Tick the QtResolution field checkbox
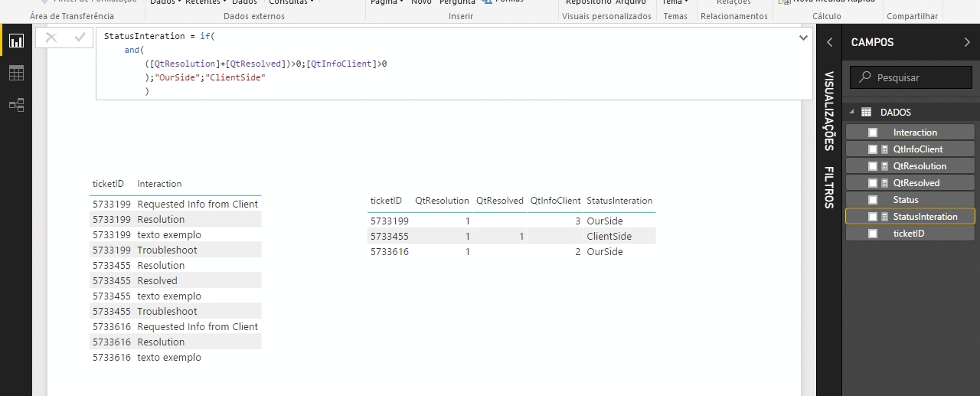Viewport: 980px width, 396px height. pos(873,166)
